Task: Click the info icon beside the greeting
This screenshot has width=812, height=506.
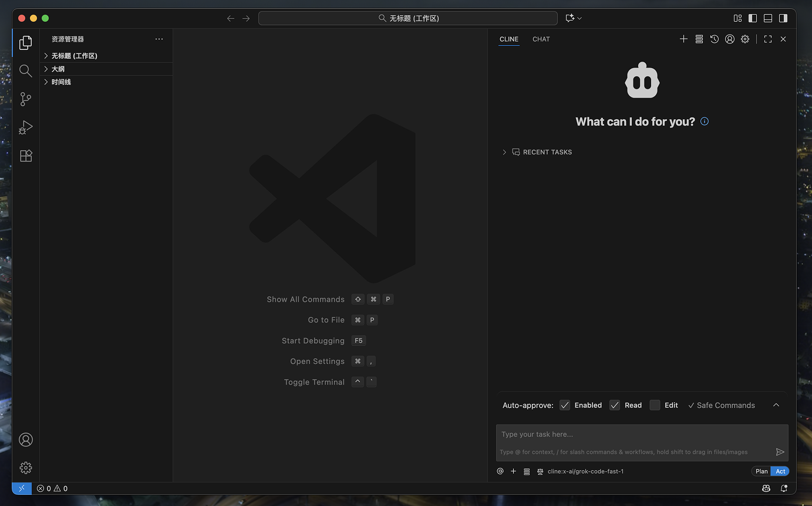Action: tap(705, 122)
